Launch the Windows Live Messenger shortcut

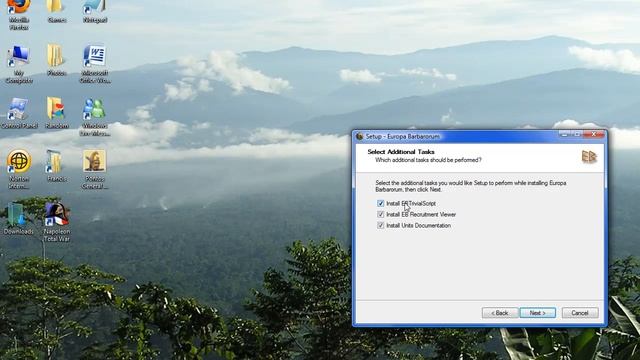pyautogui.click(x=95, y=117)
